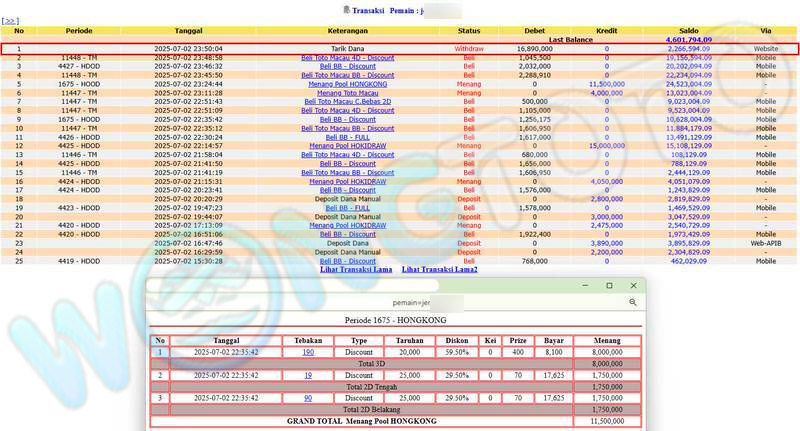Minimize the popup window
800x431 pixels.
[x=583, y=285]
